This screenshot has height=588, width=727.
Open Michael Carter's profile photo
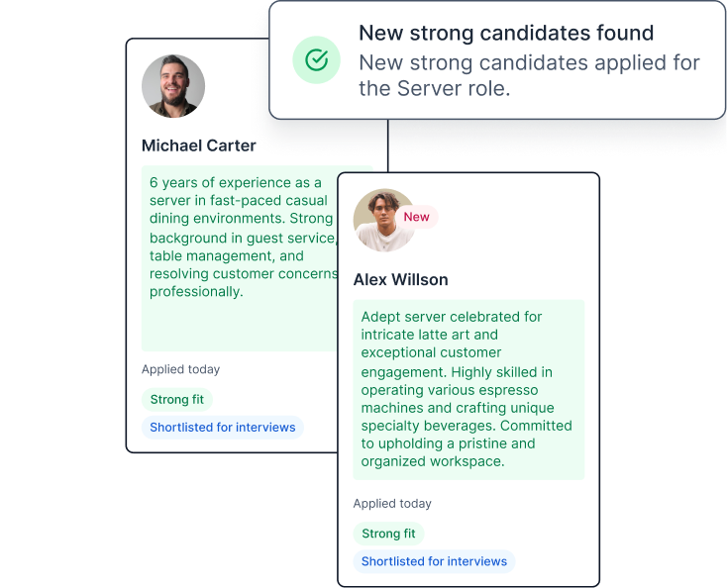click(173, 86)
